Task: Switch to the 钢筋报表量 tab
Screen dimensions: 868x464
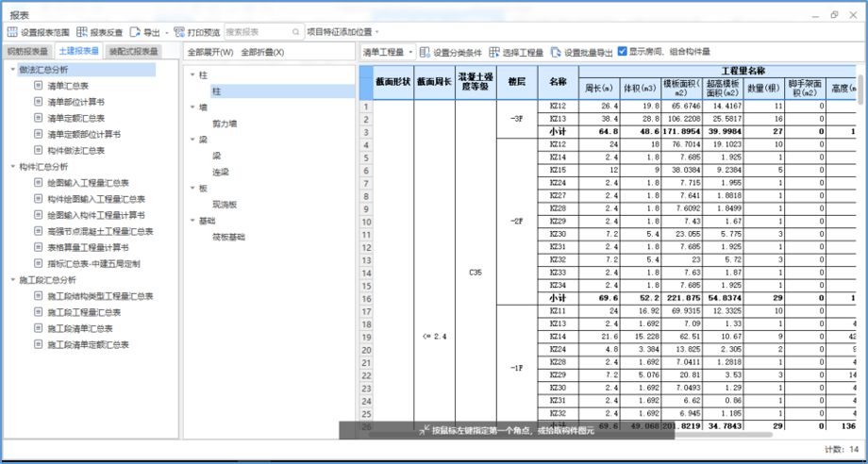Action: pos(27,52)
